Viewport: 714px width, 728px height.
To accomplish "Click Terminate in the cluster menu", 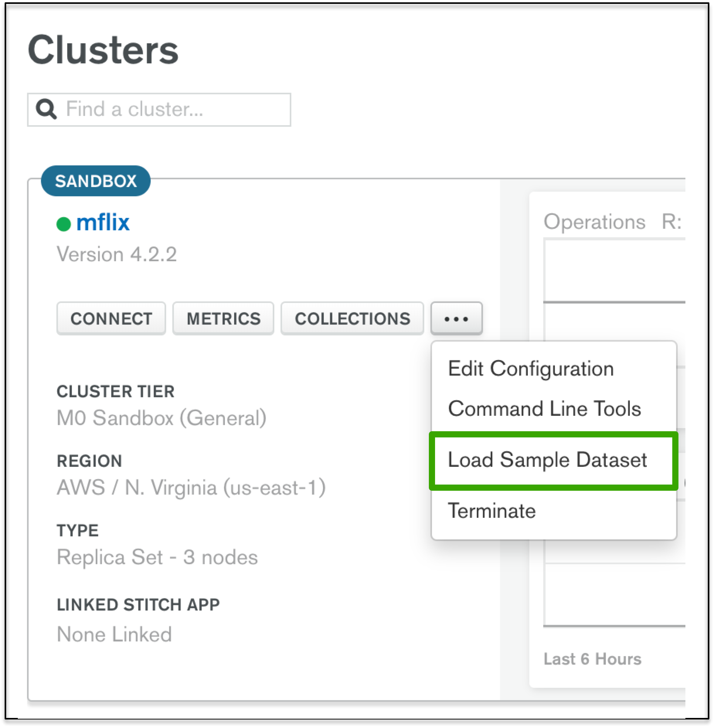I will click(491, 510).
